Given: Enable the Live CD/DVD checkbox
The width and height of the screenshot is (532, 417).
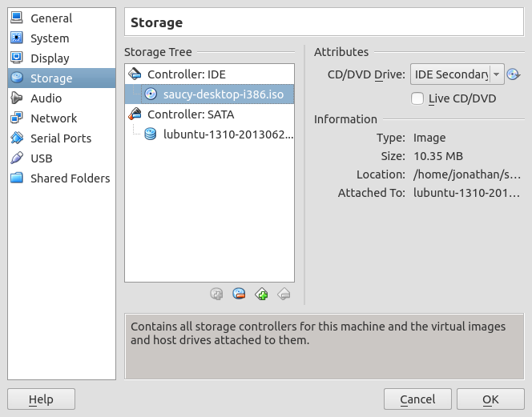Looking at the screenshot, I should (417, 98).
